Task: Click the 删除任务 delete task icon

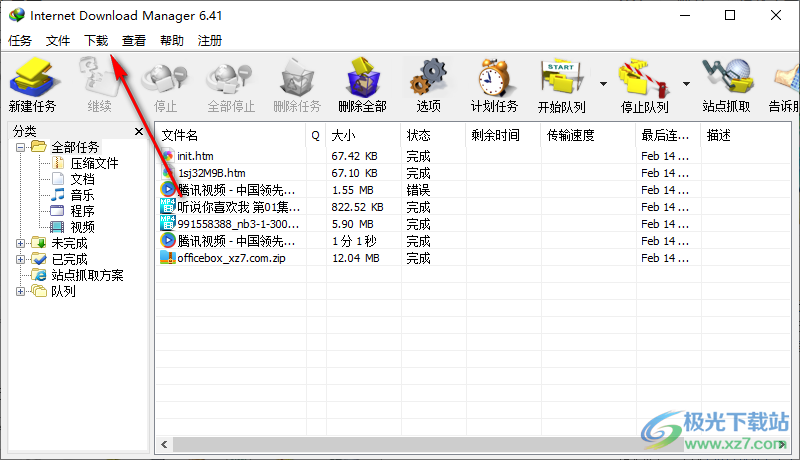Action: pyautogui.click(x=297, y=78)
